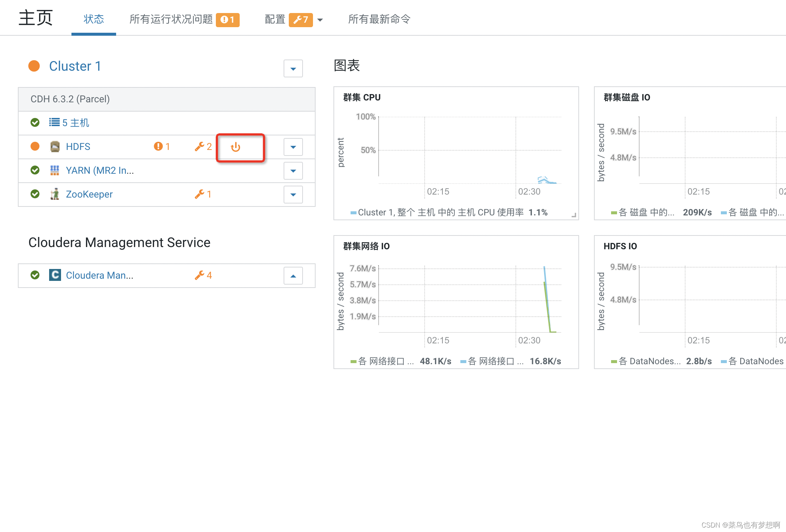Click the 群集 CPU chart plot area
Screen dimensions: 786x532
pos(470,150)
